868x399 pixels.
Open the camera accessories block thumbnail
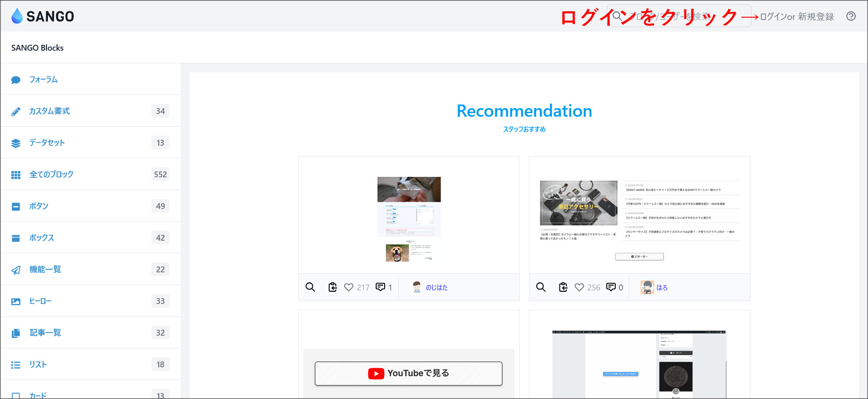(x=639, y=215)
